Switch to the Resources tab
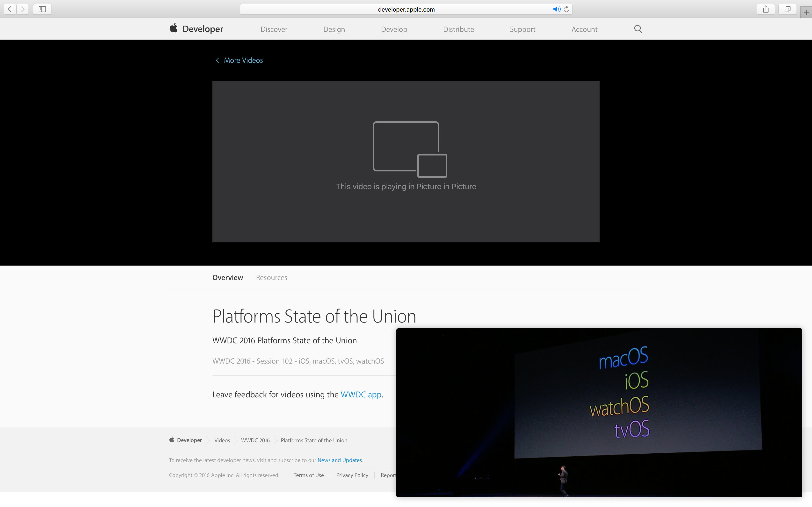812x507 pixels. coord(271,277)
